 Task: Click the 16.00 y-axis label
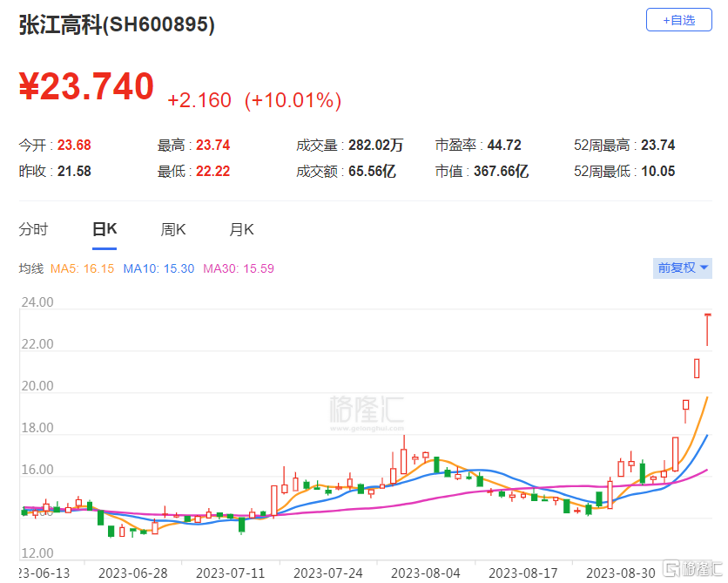click(37, 470)
